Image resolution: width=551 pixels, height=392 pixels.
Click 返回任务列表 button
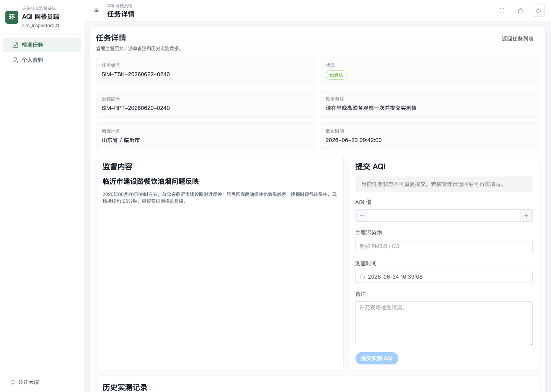tap(517, 39)
